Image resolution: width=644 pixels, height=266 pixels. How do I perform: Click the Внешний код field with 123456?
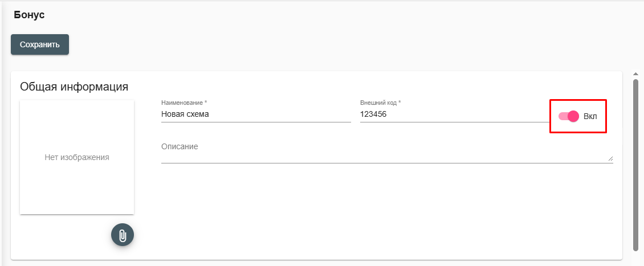click(x=455, y=114)
